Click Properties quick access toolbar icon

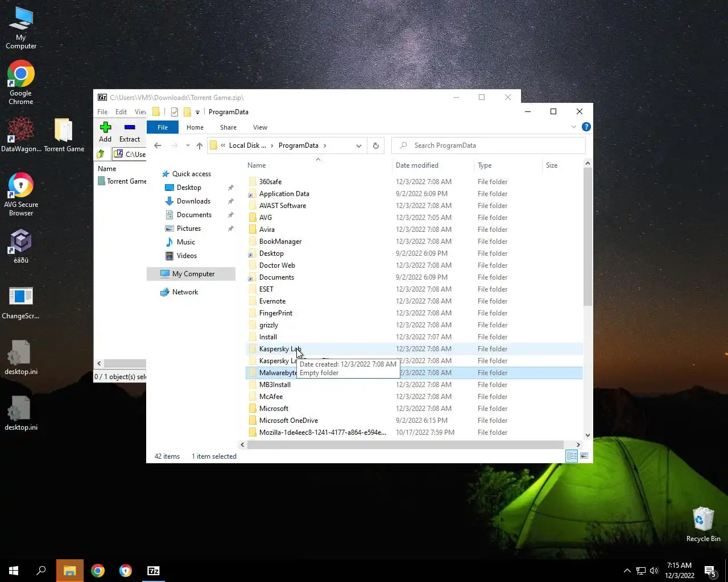tap(175, 112)
